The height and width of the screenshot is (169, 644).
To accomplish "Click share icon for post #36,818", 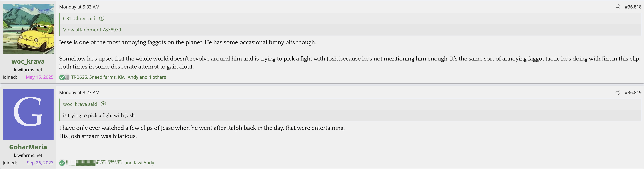I will [617, 7].
